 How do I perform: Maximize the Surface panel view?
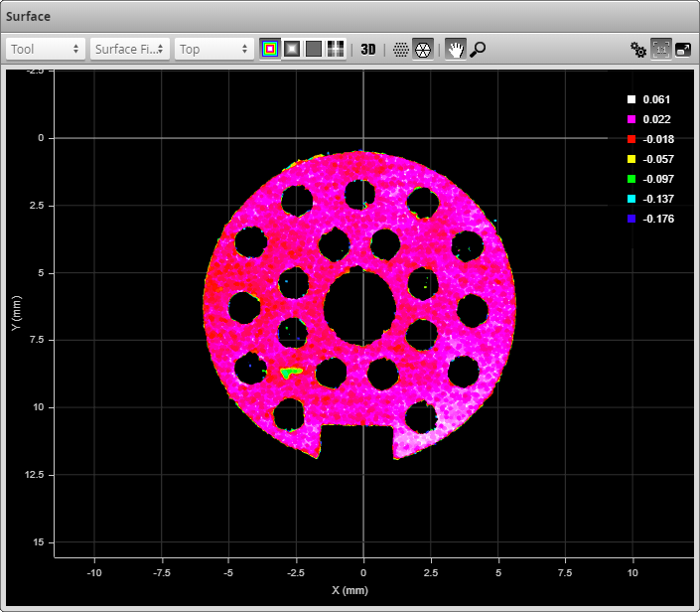pos(683,49)
